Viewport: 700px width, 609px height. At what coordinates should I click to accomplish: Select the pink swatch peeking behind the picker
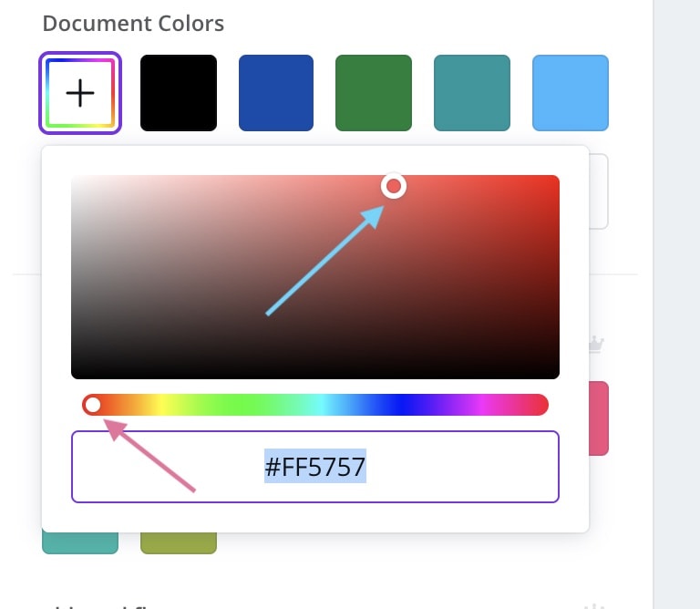point(599,418)
